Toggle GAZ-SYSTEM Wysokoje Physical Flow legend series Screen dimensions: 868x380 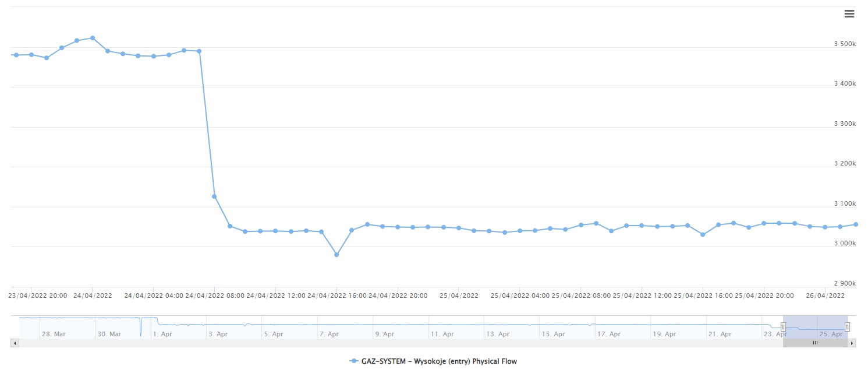pyautogui.click(x=433, y=361)
